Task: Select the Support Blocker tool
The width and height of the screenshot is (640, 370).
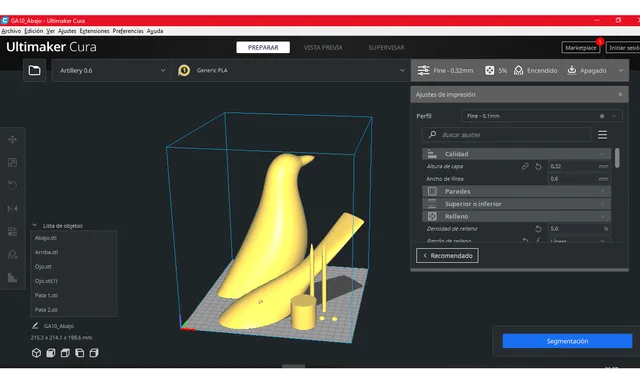Action: pos(12,255)
